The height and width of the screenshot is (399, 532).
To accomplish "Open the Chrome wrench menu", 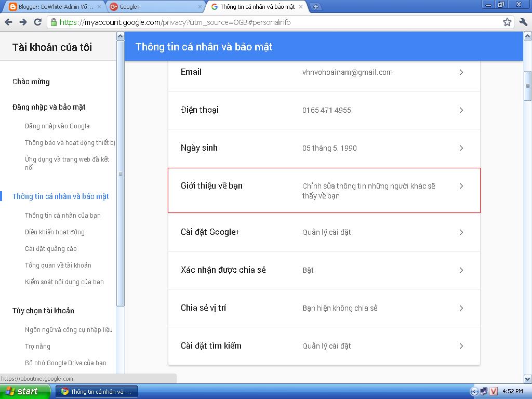I will click(523, 22).
